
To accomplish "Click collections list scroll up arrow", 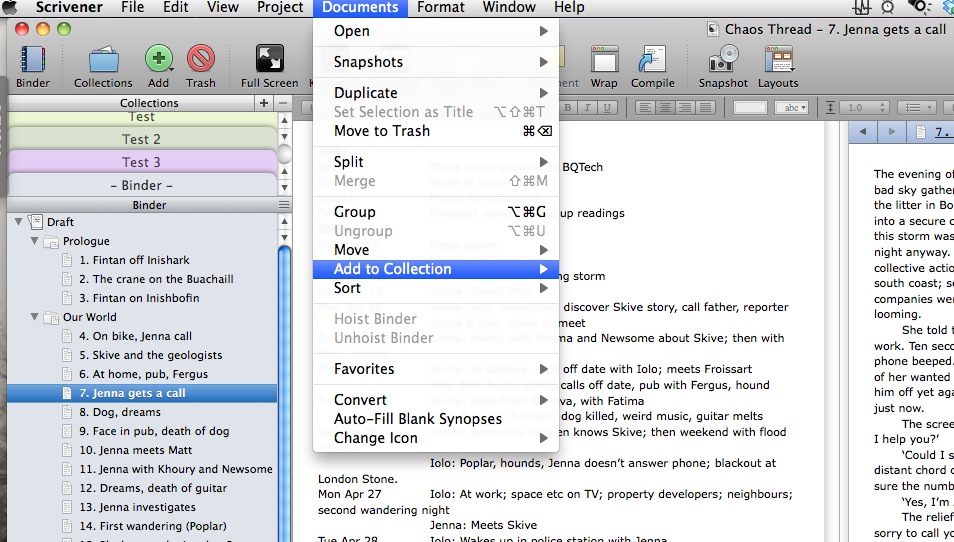I will point(284,121).
